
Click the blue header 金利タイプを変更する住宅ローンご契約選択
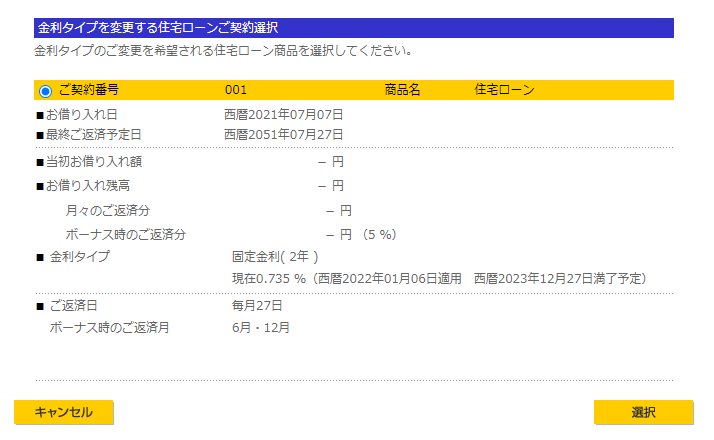click(x=157, y=28)
